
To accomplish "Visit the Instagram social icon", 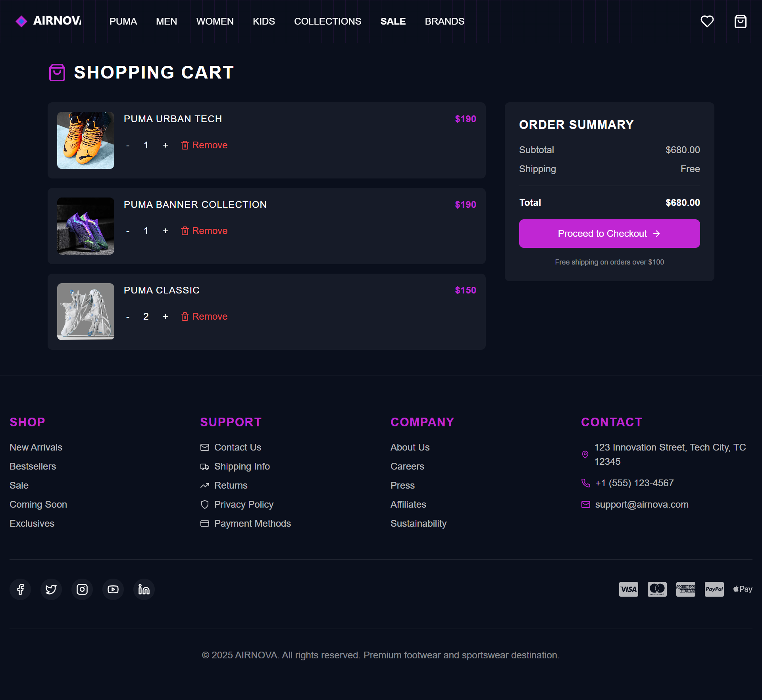I will pyautogui.click(x=82, y=589).
